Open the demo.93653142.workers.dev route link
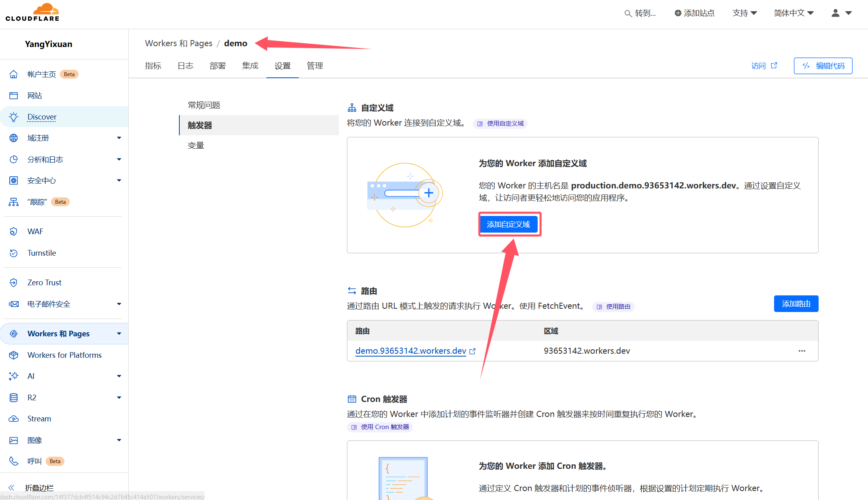This screenshot has height=500, width=868. click(411, 351)
